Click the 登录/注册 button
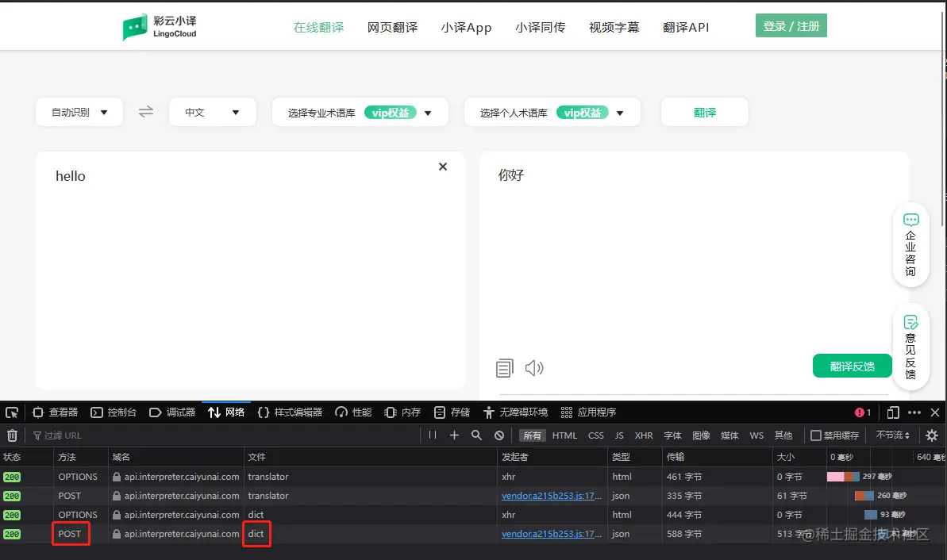Viewport: 947px width, 560px height. pos(791,25)
